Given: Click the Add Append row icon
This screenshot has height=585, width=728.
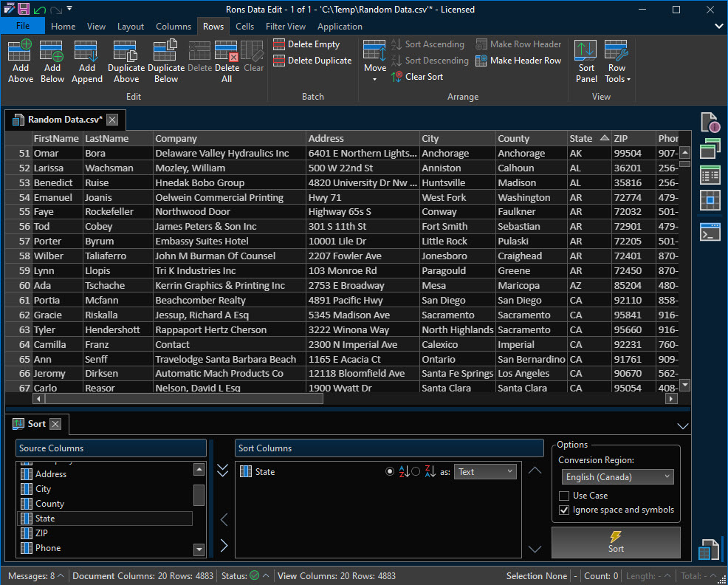Looking at the screenshot, I should coord(86,52).
